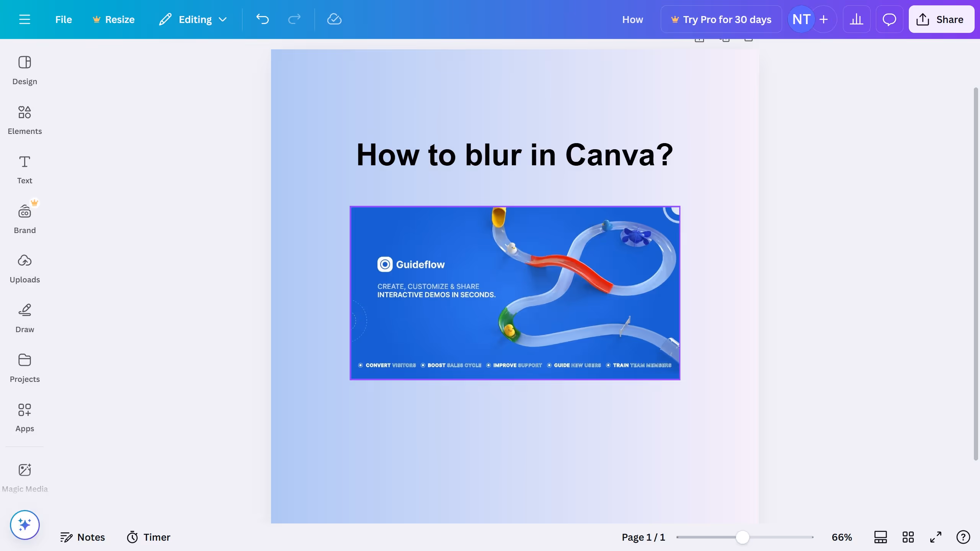Toggle fullscreen present mode

[936, 537]
